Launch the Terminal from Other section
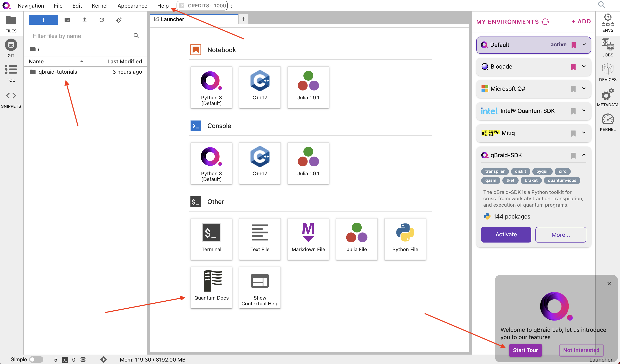The height and width of the screenshot is (364, 620). click(211, 238)
